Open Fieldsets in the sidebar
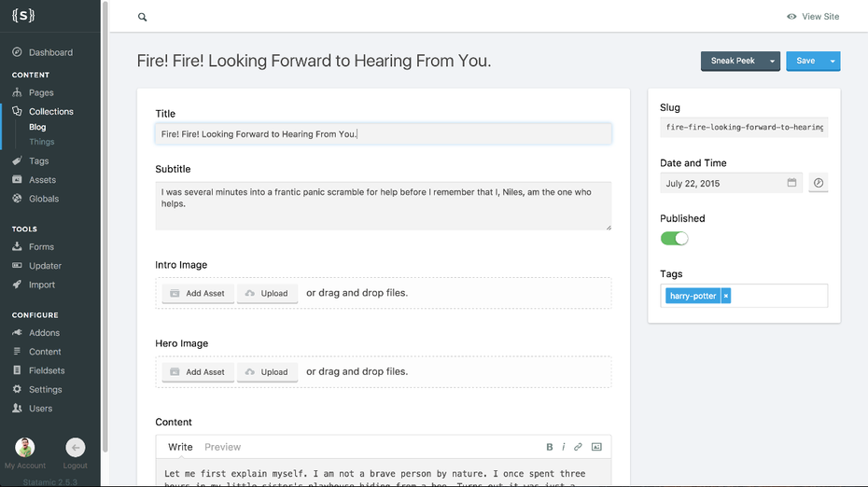The height and width of the screenshot is (487, 868). tap(45, 370)
